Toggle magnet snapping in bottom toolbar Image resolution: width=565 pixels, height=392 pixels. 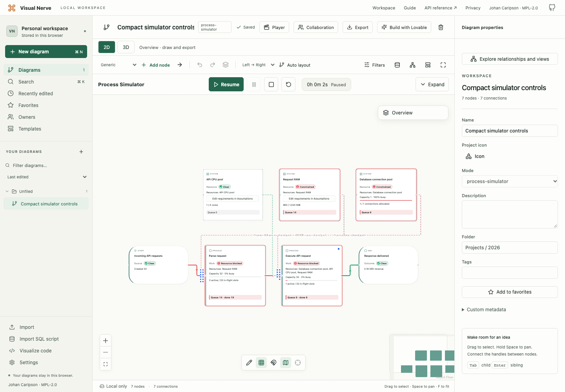coord(273,363)
